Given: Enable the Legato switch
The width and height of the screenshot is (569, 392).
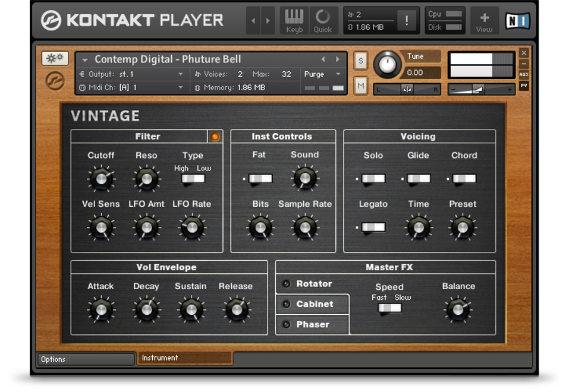Looking at the screenshot, I should [373, 227].
